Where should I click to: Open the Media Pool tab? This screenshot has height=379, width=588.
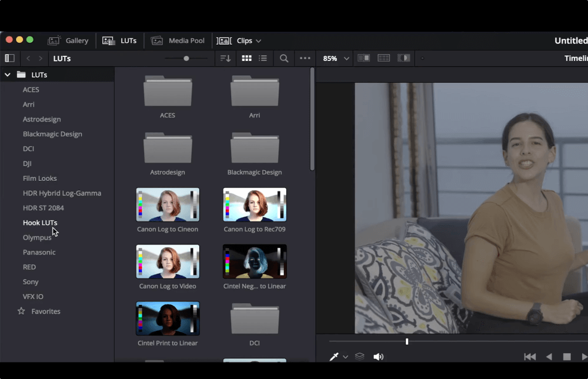(178, 41)
